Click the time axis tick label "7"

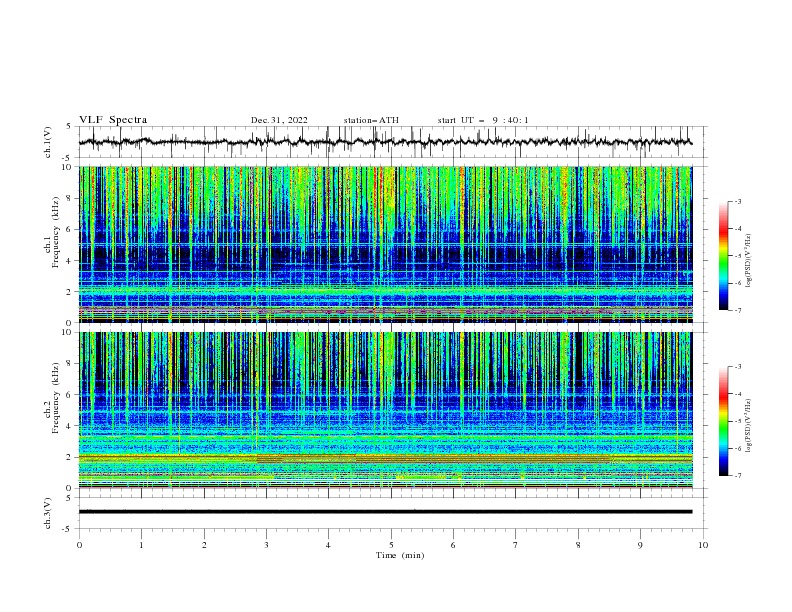point(516,545)
